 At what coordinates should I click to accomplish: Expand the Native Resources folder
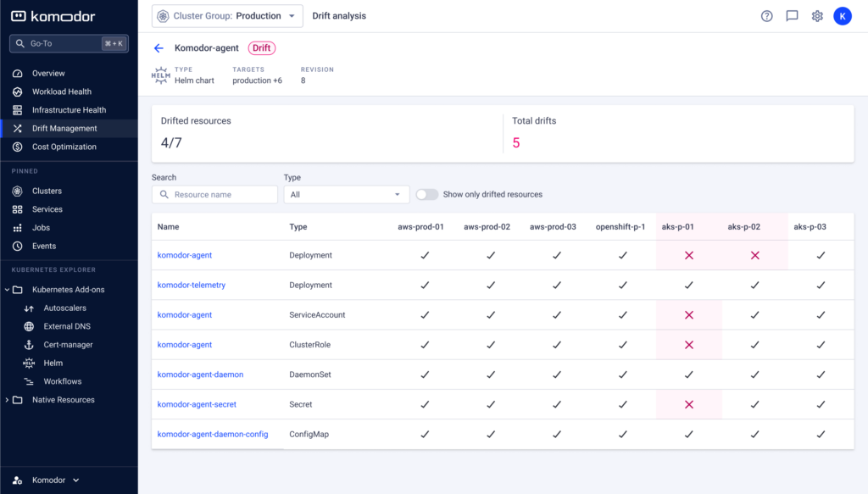tap(7, 399)
